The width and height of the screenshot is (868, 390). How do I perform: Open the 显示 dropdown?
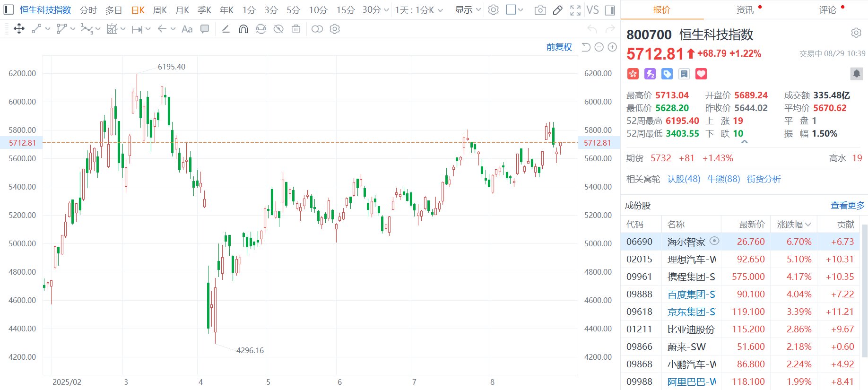click(468, 10)
